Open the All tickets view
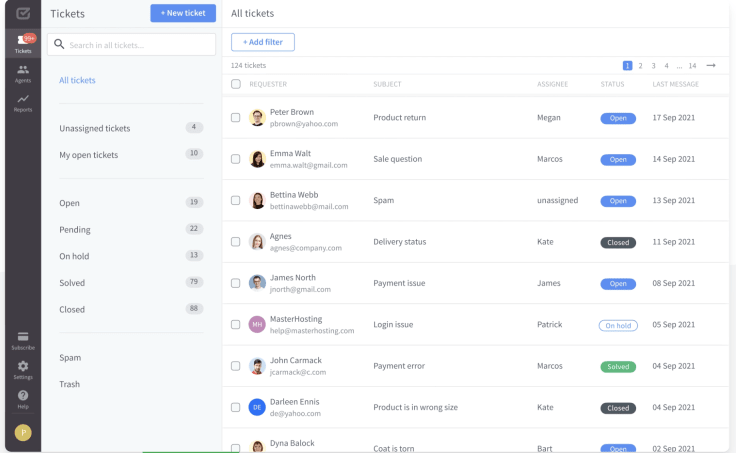The height and width of the screenshot is (453, 736). point(77,80)
